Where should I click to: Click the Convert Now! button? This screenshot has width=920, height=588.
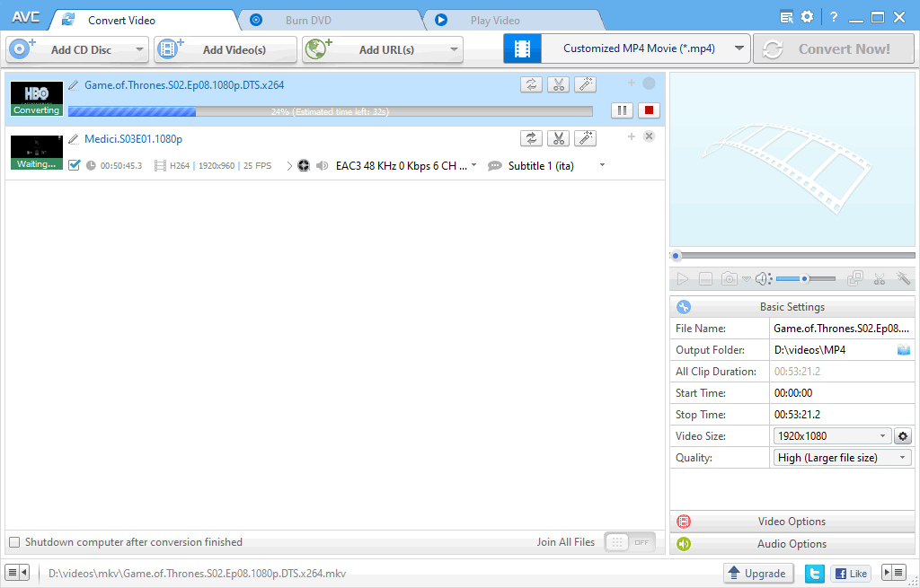[x=834, y=48]
